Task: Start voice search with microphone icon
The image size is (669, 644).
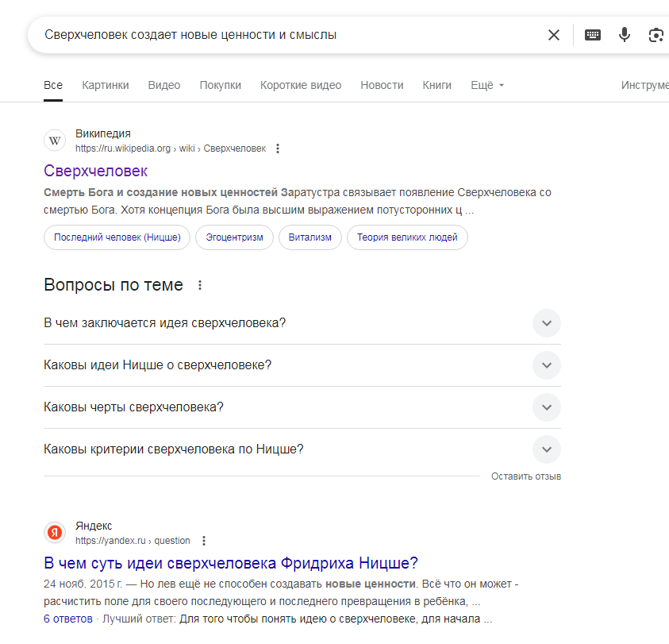Action: [x=625, y=35]
